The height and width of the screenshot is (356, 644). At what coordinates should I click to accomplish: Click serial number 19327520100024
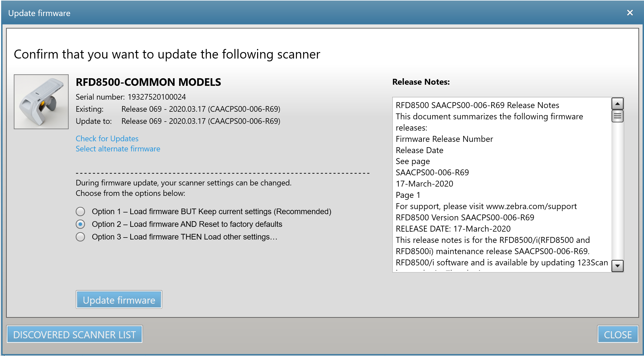(x=157, y=97)
